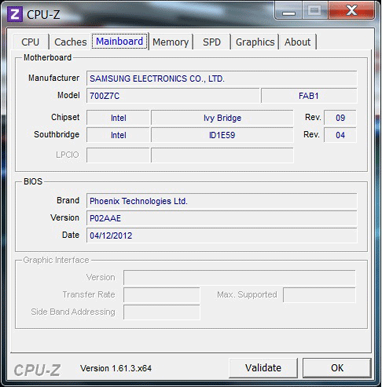Click the BIOS version field P02AAE
382x387 pixels.
(x=222, y=218)
